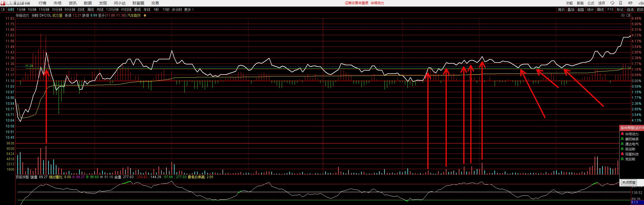
Task: Click the 返回 back button
Action: click(640, 10)
